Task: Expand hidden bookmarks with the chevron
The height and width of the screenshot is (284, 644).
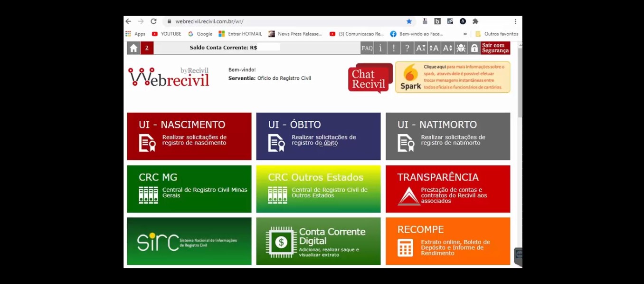Action: coord(465,34)
